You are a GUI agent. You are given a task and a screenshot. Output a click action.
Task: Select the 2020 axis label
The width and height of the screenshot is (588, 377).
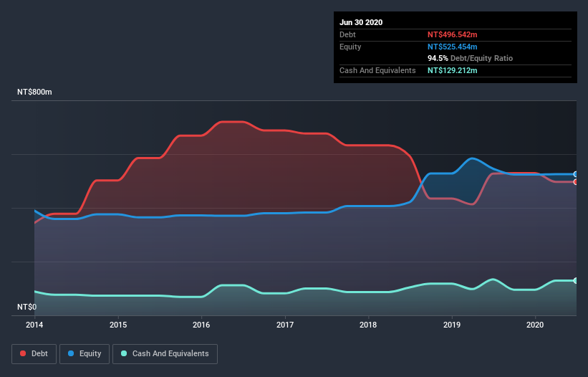[x=535, y=325]
